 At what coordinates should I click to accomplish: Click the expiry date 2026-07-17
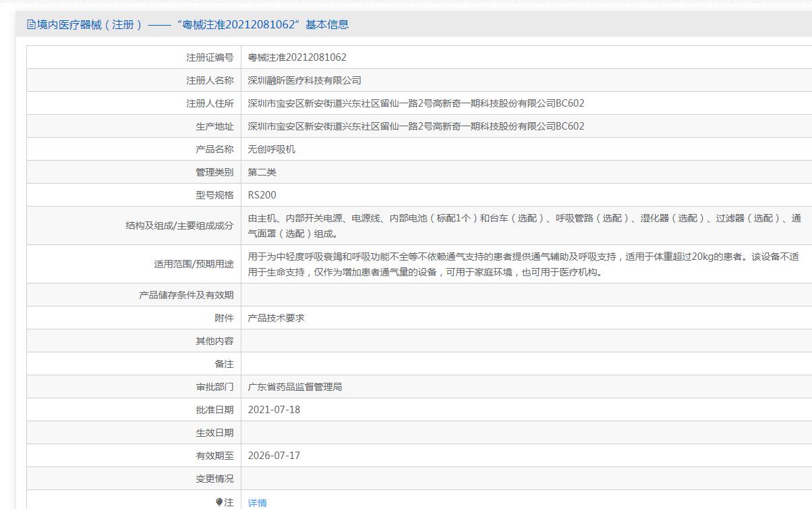coord(274,456)
